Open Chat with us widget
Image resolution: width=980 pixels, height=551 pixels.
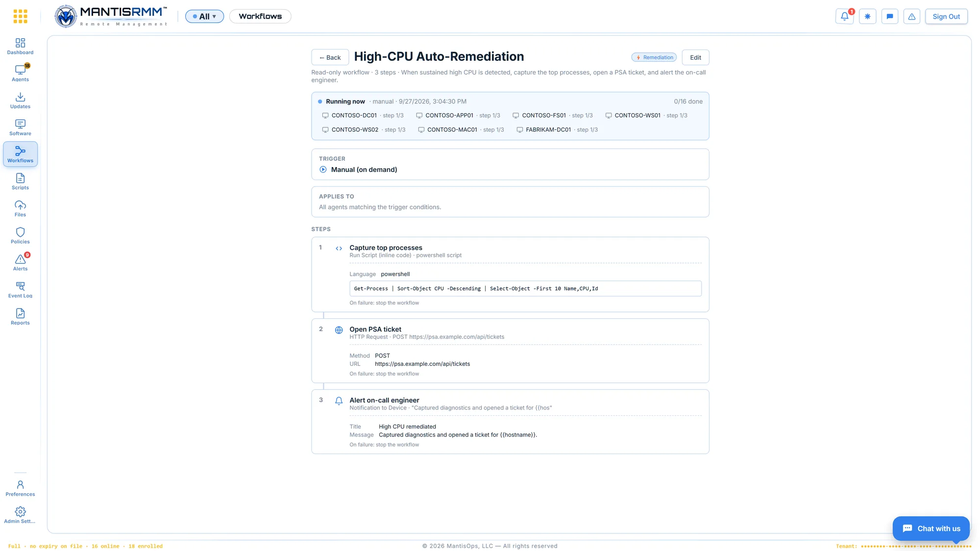point(931,528)
